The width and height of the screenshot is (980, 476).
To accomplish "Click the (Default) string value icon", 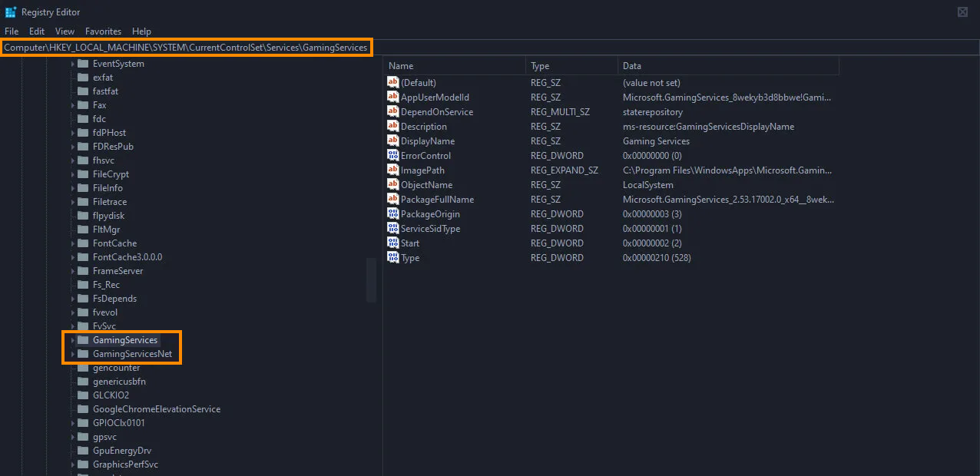I will (393, 82).
